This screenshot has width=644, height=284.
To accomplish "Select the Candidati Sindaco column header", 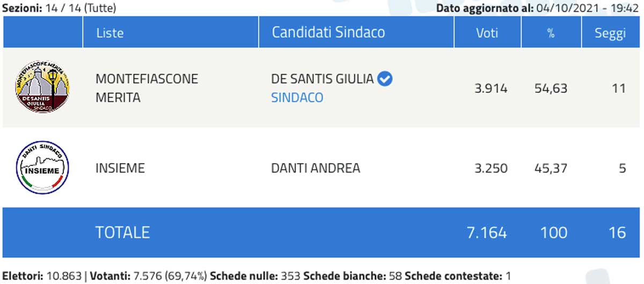I will tap(328, 32).
